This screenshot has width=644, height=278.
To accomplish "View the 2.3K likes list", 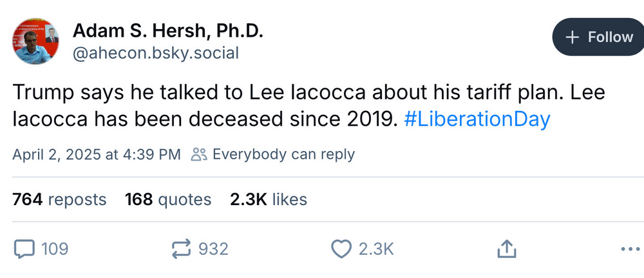I will 268,200.
